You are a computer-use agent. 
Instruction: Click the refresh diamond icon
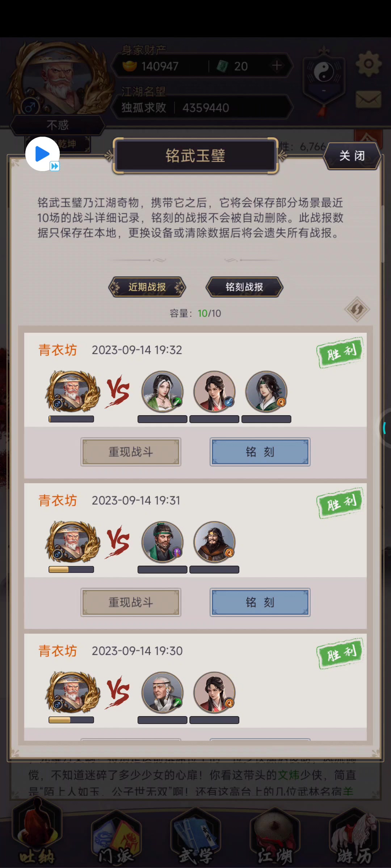click(357, 309)
